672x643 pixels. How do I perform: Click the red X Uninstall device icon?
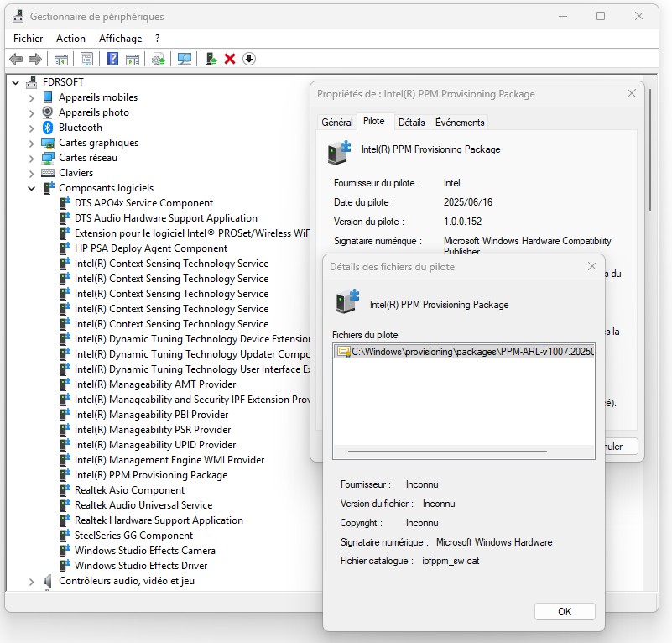click(230, 59)
